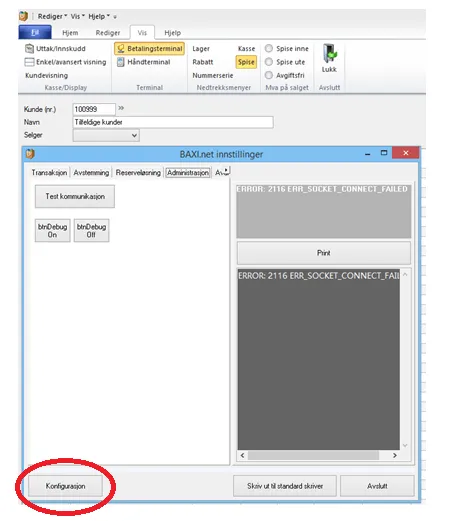Viewport: 449px width, 521px height.
Task: Select the Spise inne radio button
Action: (x=269, y=49)
